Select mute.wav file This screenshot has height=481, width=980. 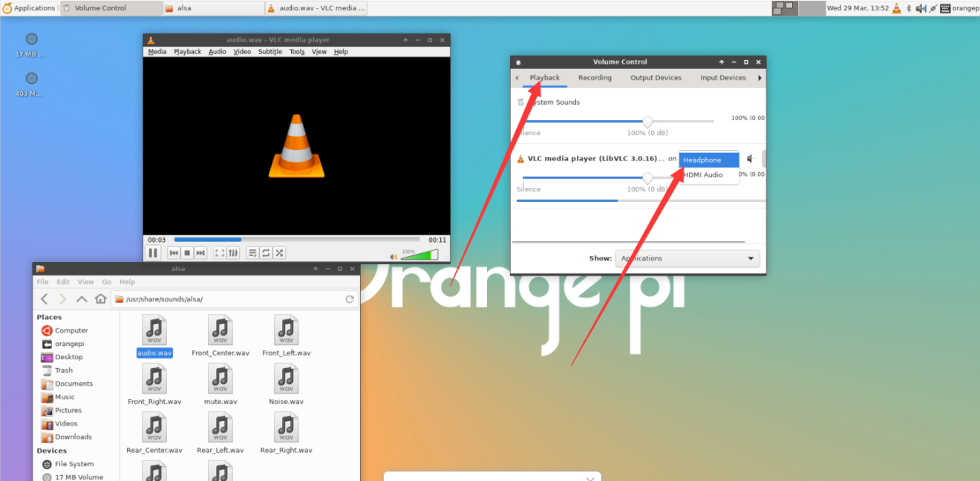coord(220,385)
